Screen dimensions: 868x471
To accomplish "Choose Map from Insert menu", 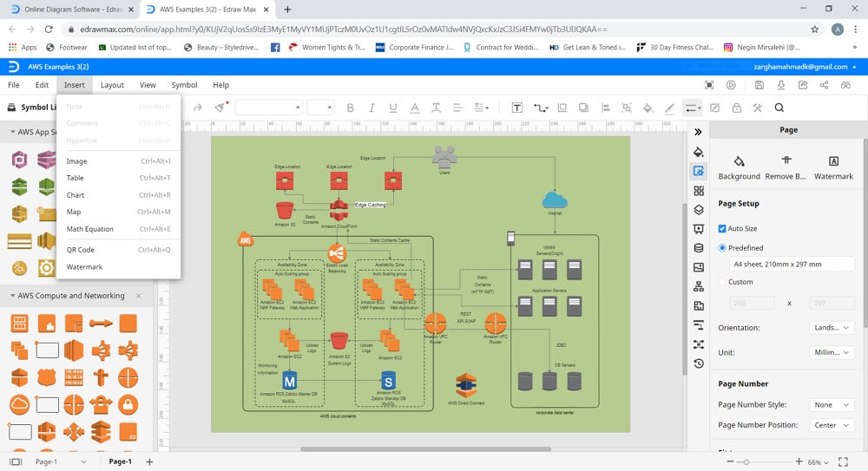I will [x=118, y=212].
